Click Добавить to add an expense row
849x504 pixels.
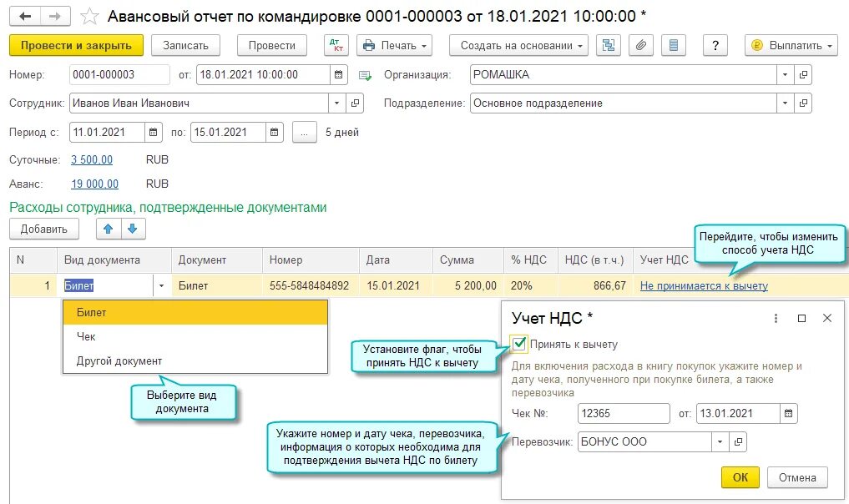tap(44, 229)
